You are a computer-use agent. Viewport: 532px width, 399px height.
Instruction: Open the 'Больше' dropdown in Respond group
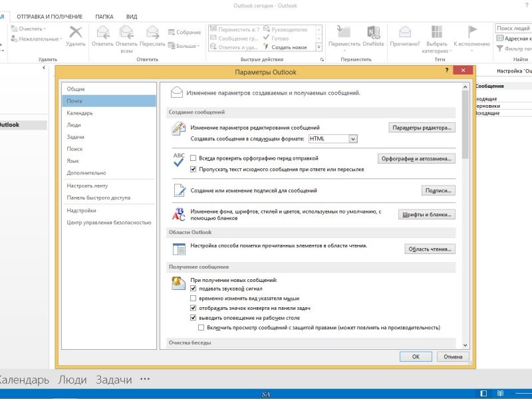pyautogui.click(x=184, y=45)
